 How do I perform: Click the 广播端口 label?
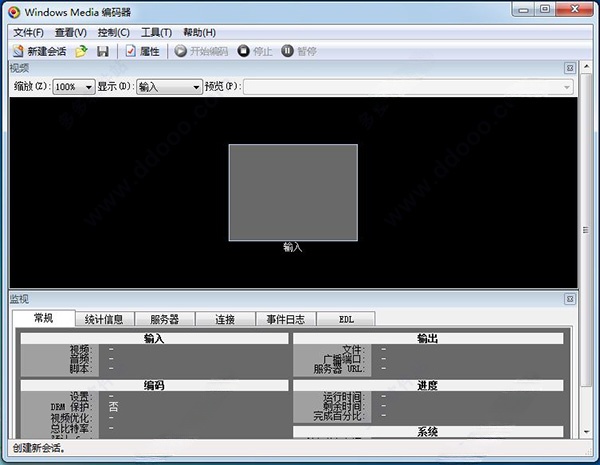pos(344,359)
